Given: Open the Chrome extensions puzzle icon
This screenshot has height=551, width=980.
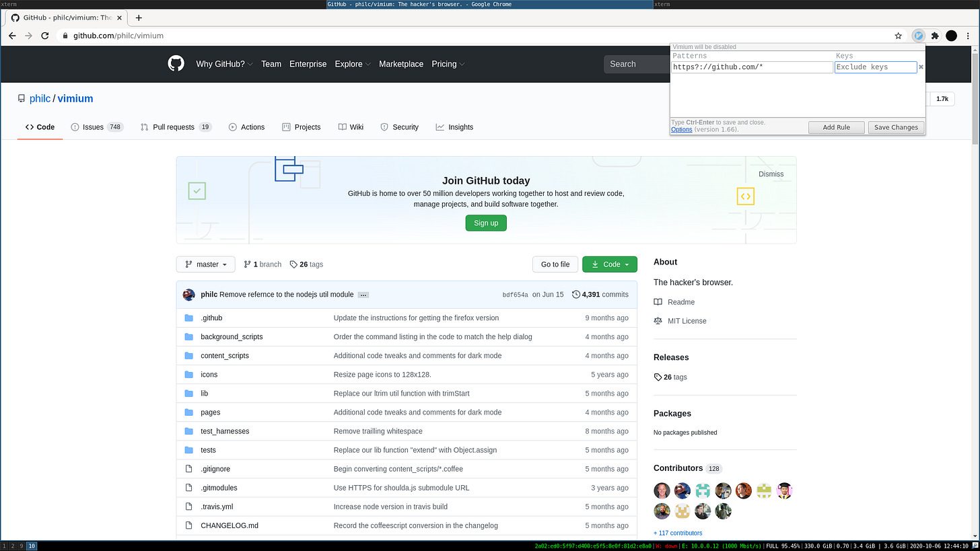Looking at the screenshot, I should [935, 36].
